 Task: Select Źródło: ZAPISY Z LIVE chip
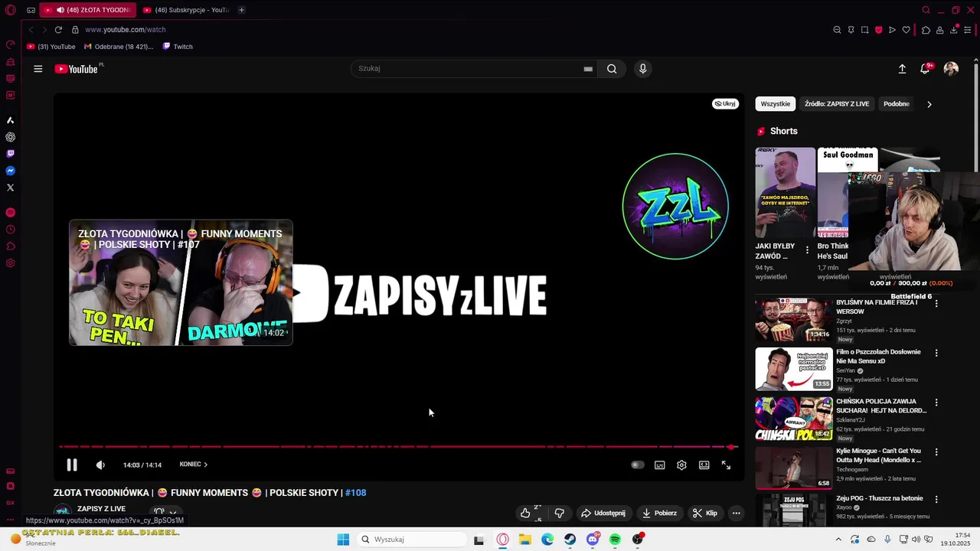click(x=837, y=104)
